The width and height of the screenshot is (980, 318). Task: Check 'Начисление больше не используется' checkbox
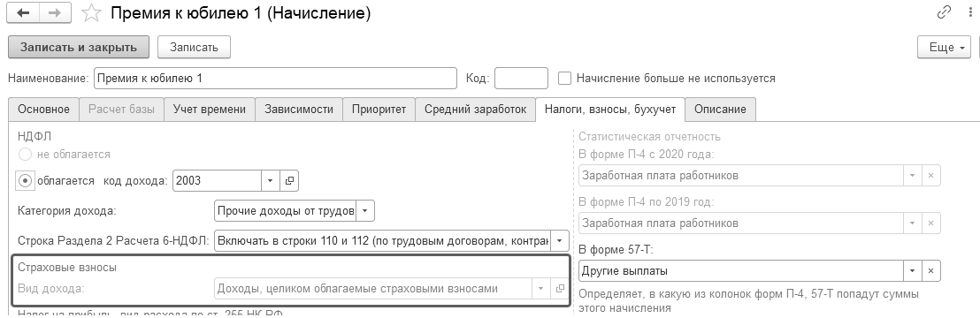coord(564,78)
